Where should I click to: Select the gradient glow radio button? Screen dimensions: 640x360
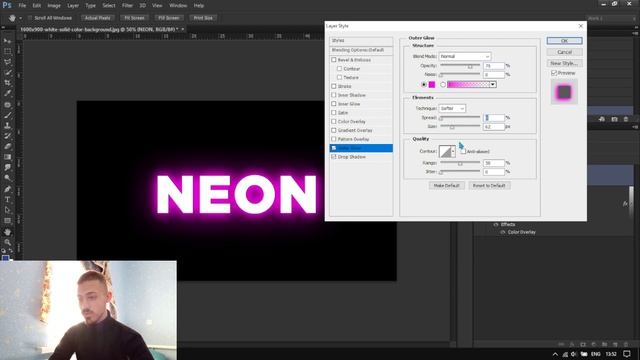click(x=443, y=84)
